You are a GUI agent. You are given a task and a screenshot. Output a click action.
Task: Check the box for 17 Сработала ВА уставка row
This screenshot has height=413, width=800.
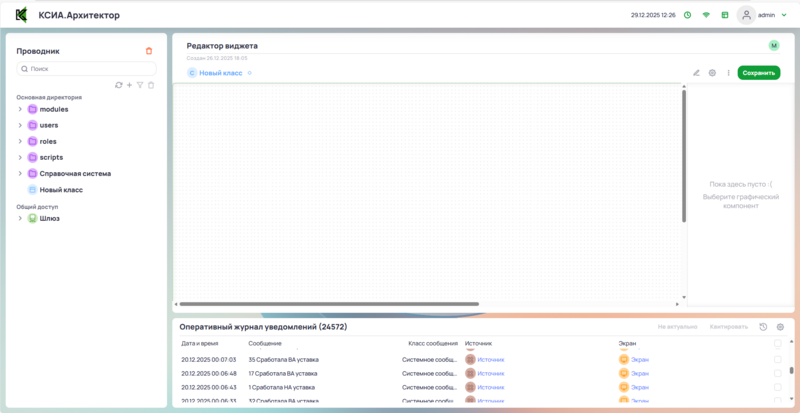tap(778, 373)
